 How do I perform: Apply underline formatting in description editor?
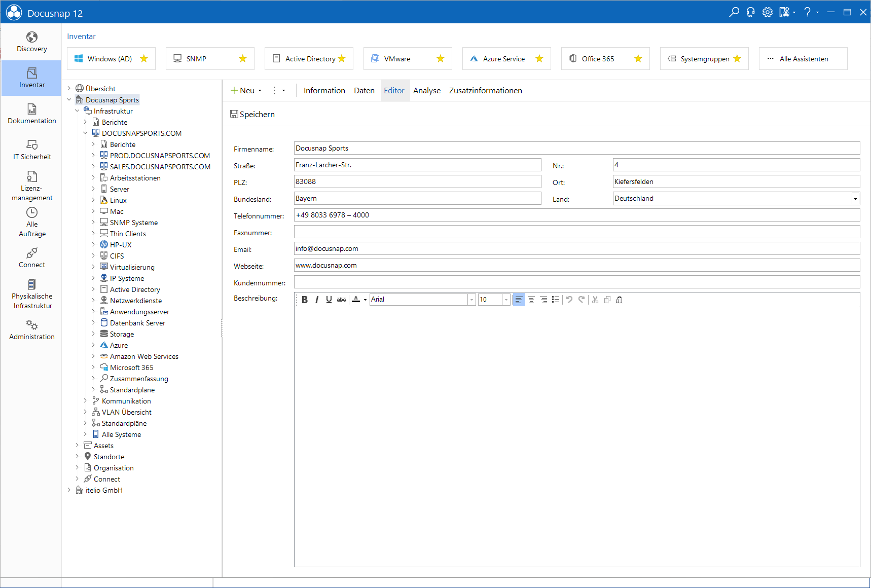(x=329, y=300)
